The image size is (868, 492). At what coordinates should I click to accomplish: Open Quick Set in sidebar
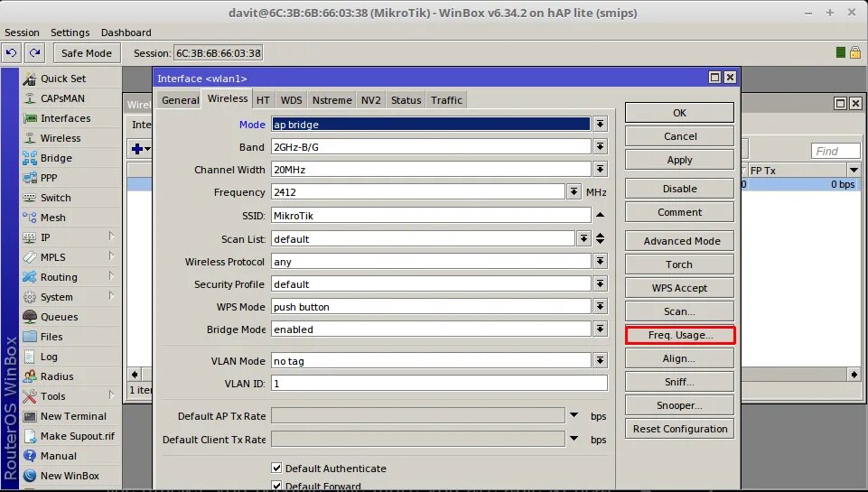70,79
